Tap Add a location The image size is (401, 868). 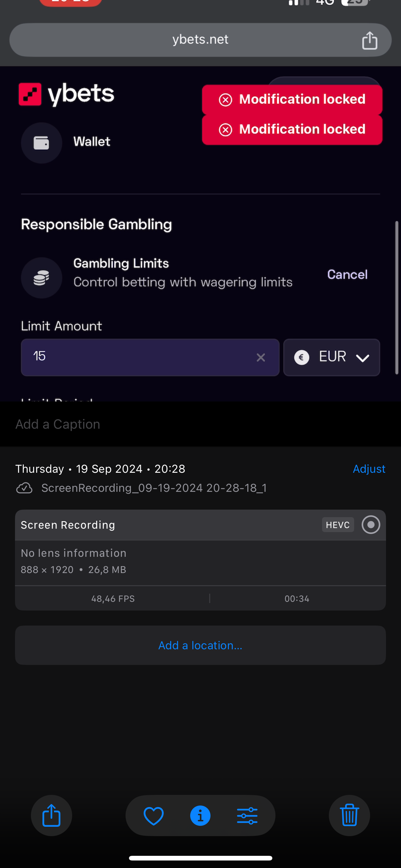(x=200, y=645)
